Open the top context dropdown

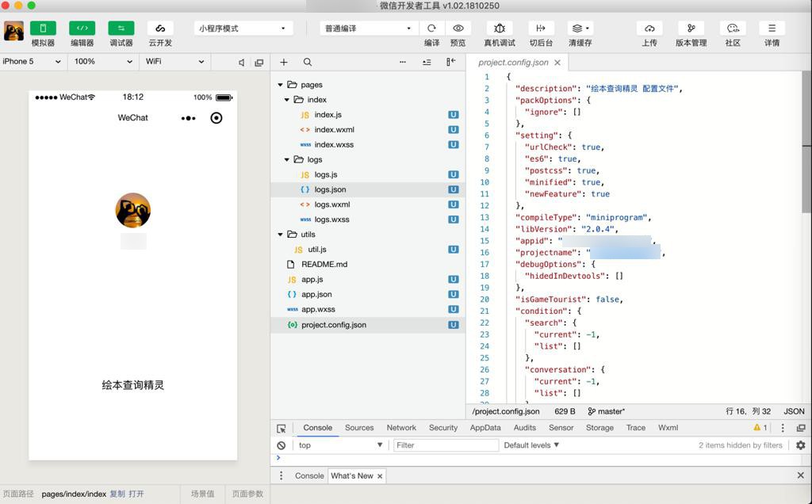tap(340, 445)
